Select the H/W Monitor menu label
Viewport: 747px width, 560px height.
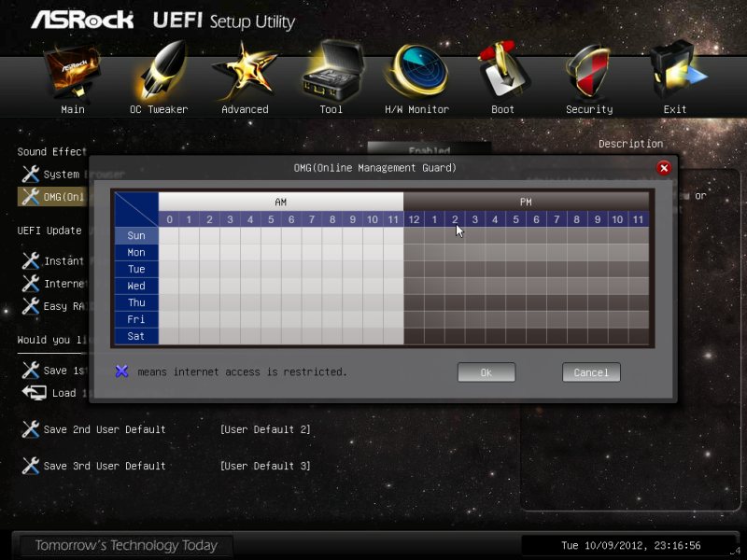pos(416,109)
